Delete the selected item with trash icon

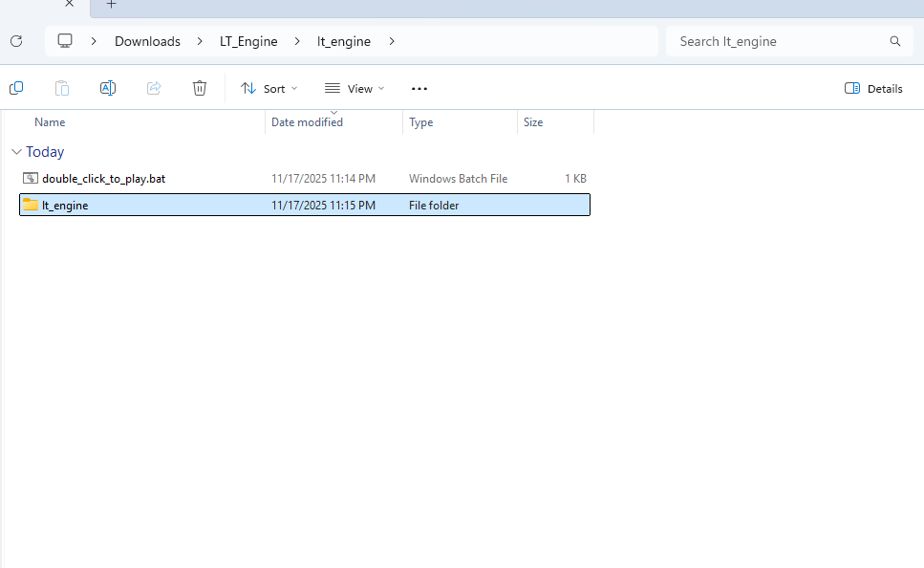click(x=200, y=89)
